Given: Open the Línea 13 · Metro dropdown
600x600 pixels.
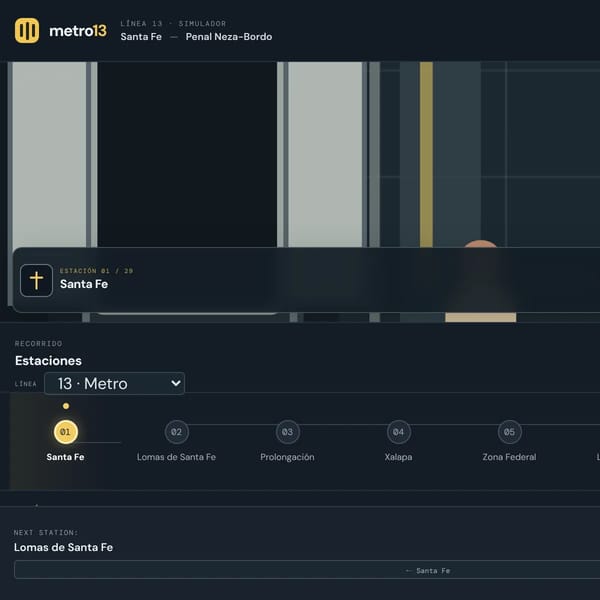Looking at the screenshot, I should pyautogui.click(x=114, y=383).
